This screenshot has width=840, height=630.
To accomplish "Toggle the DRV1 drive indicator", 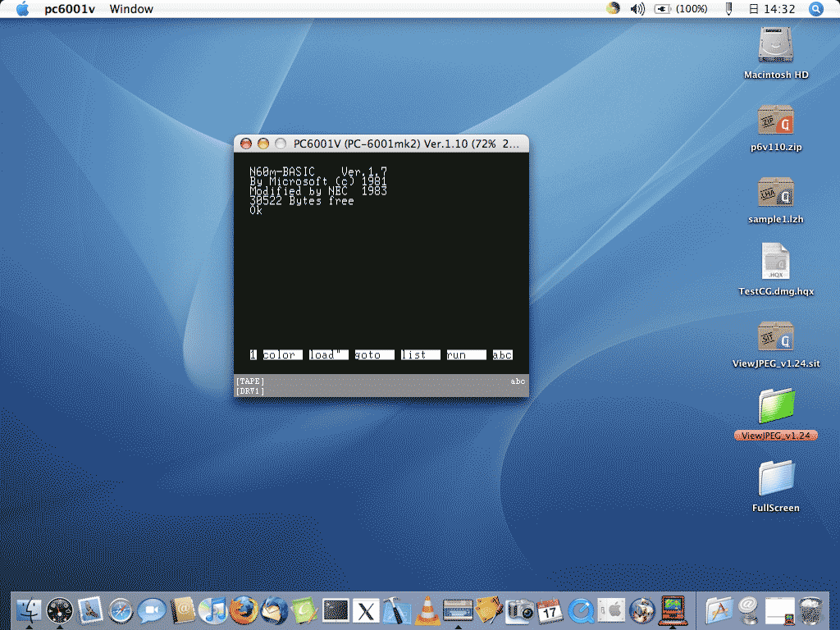I will 249,390.
